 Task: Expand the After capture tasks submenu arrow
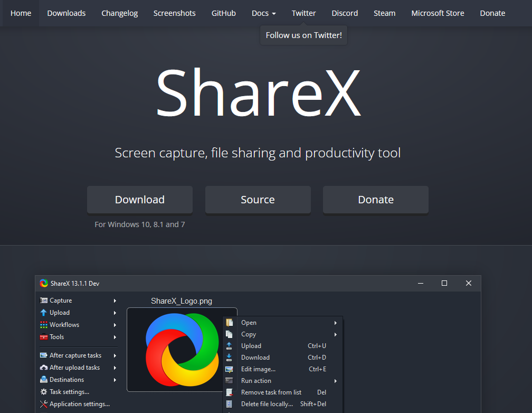(x=115, y=355)
